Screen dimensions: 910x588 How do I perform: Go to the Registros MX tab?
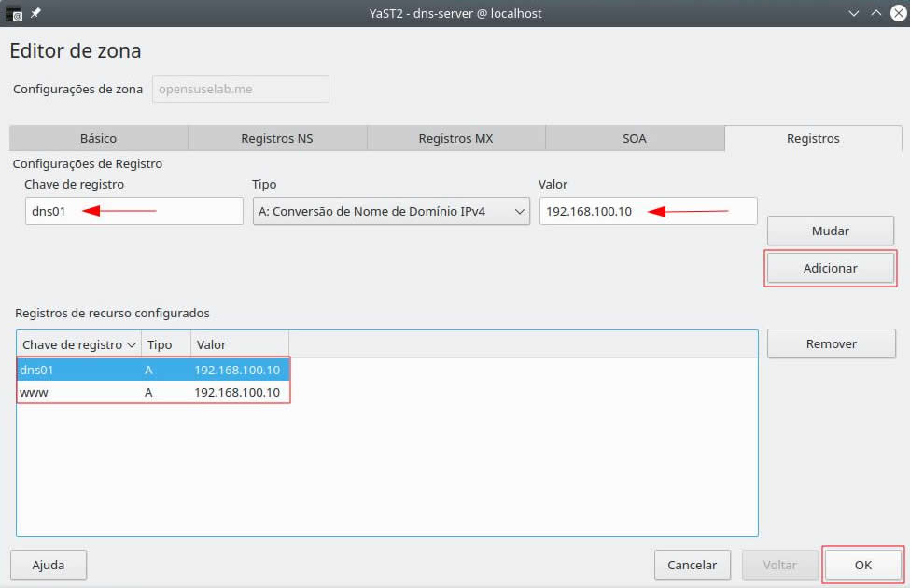(x=455, y=138)
